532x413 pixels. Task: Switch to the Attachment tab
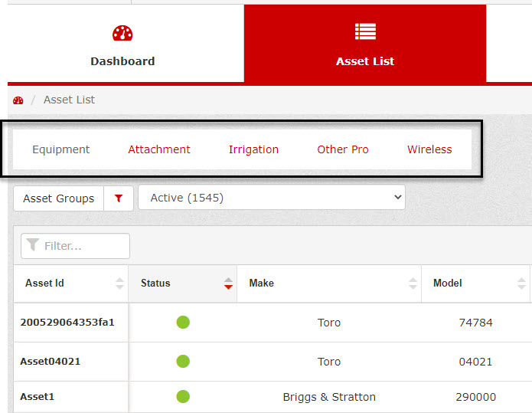(159, 149)
